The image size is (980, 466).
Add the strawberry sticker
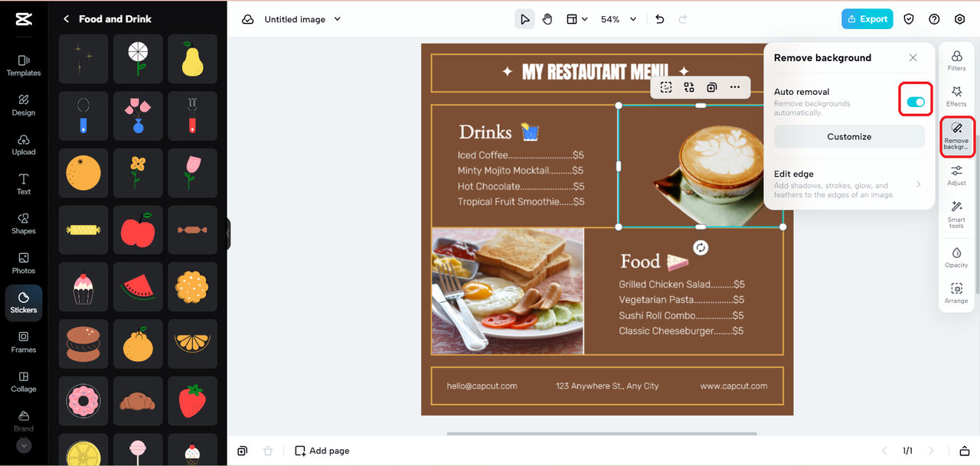(x=192, y=400)
